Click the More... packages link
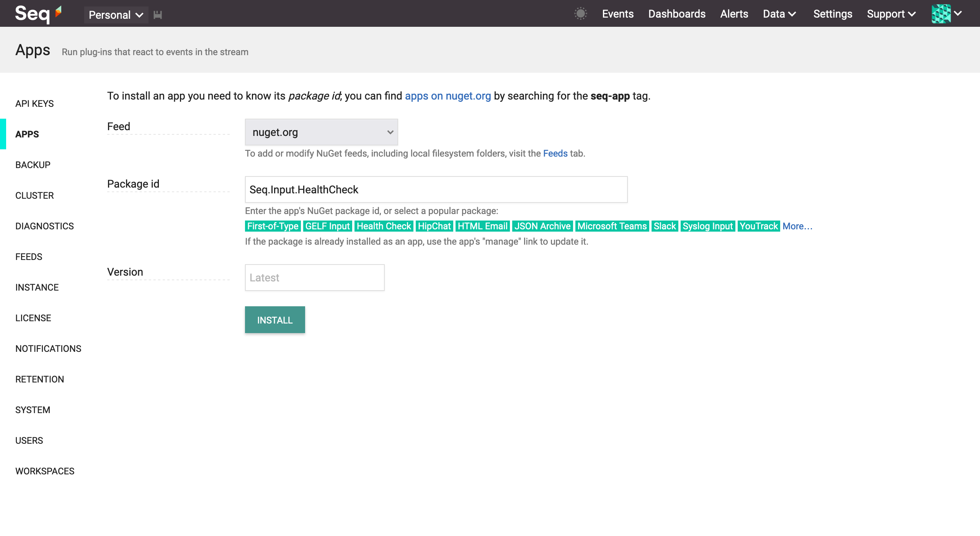The width and height of the screenshot is (980, 536). pos(797,226)
